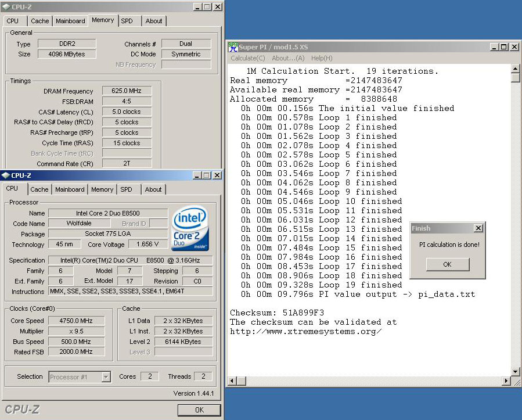The image size is (522, 420).
Task: Click the Channels # value Dual
Action: click(186, 44)
